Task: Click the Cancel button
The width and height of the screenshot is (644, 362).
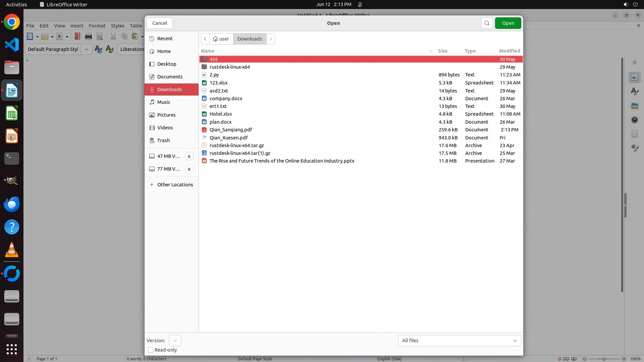Action: click(159, 23)
